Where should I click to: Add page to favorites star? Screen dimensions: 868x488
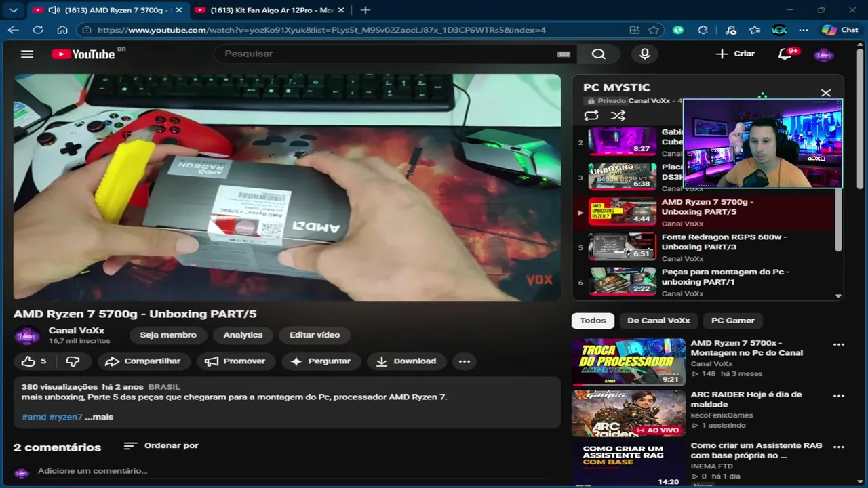tap(654, 30)
